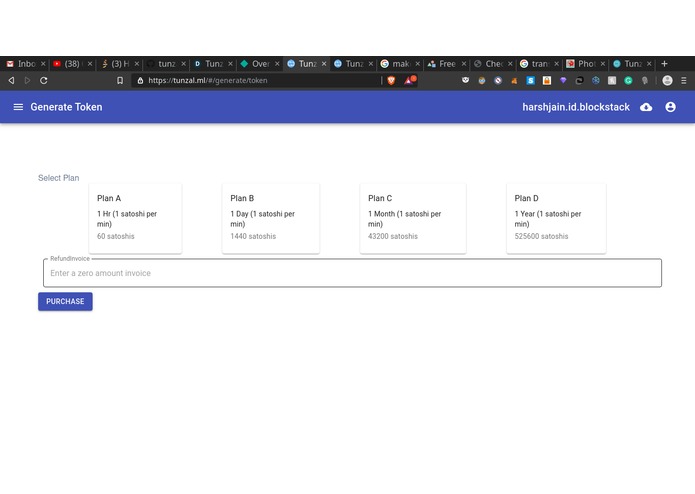Open the browser profile avatar icon
The height and width of the screenshot is (494, 695).
tap(667, 80)
